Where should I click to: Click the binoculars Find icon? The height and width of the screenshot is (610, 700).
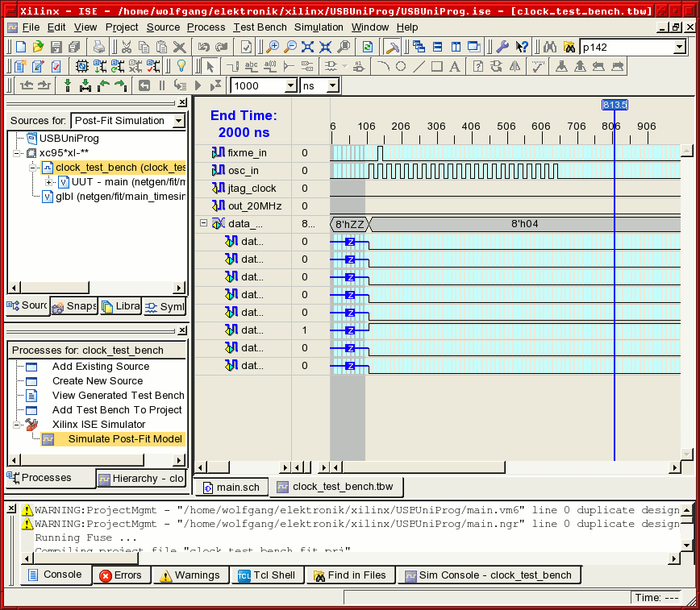pos(549,47)
